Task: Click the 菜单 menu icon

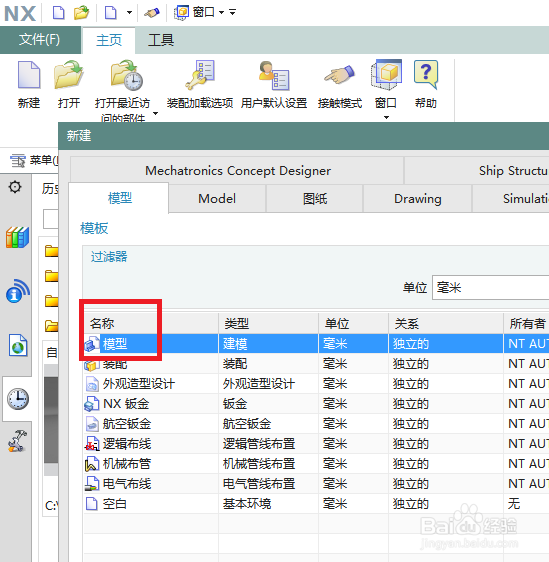Action: point(18,161)
